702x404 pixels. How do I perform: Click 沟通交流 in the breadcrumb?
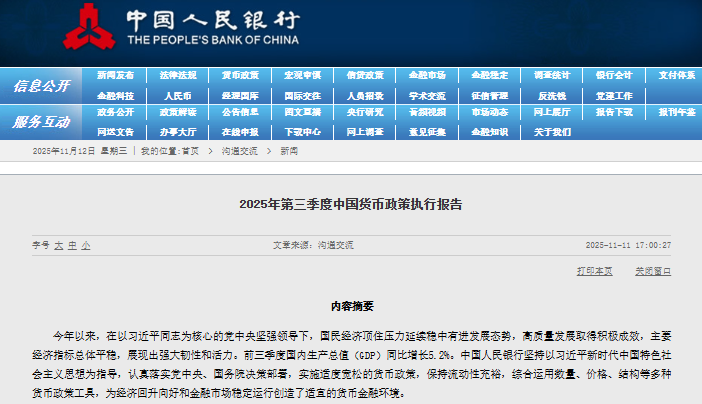pos(239,151)
